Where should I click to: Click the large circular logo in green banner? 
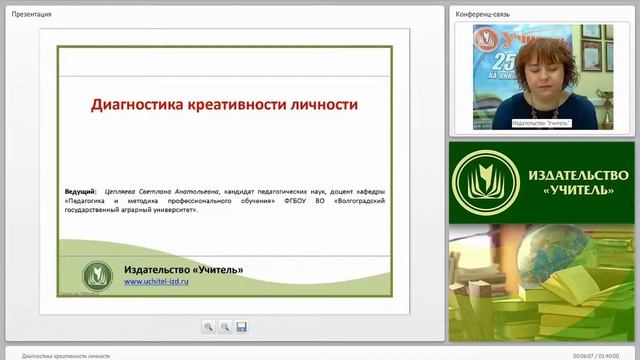(x=485, y=183)
